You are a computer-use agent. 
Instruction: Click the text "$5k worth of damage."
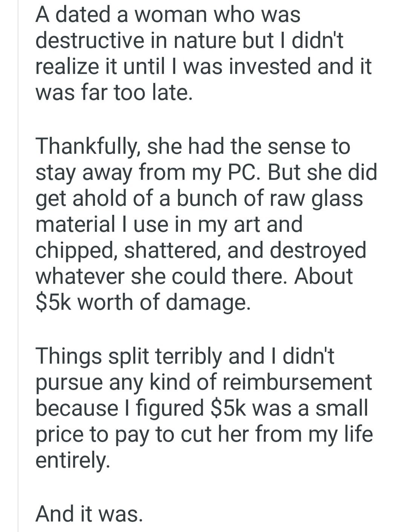point(143,302)
